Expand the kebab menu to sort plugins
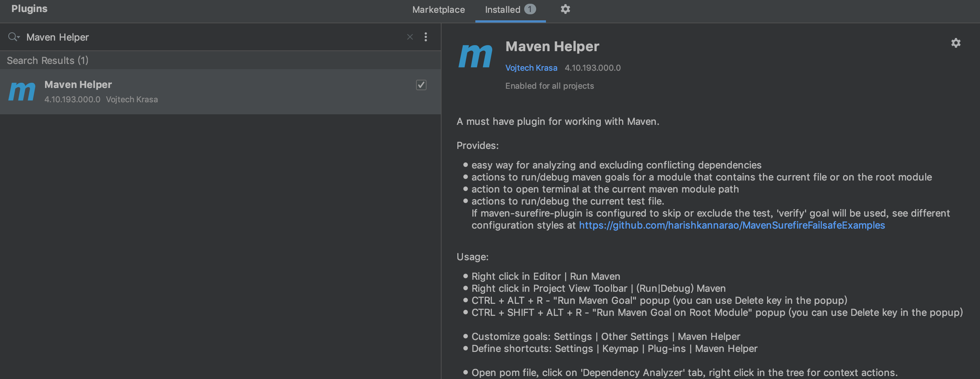Viewport: 980px width, 379px height. [426, 37]
